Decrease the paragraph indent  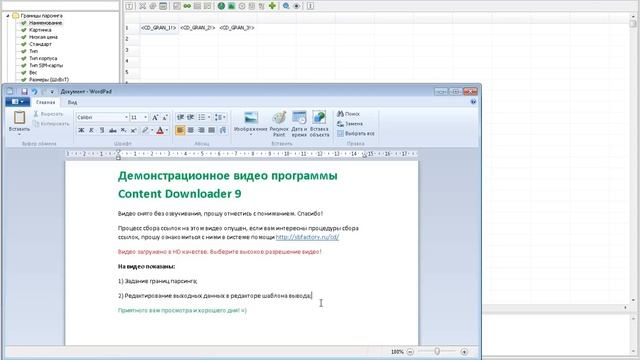coord(180,117)
